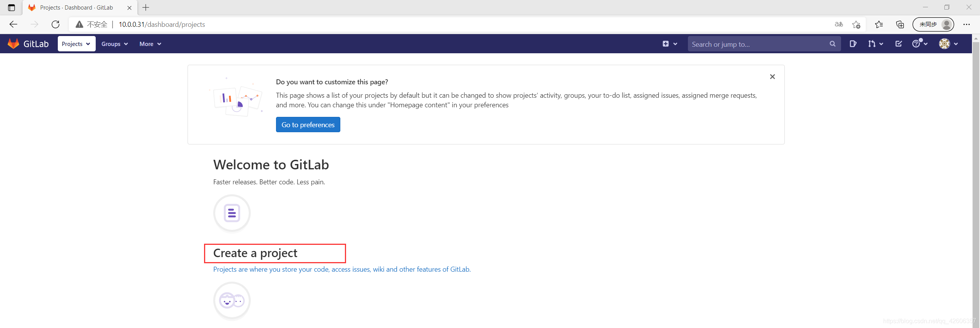The height and width of the screenshot is (328, 980).
Task: Close the Projects Dashboard GitLab tab
Action: (129, 8)
